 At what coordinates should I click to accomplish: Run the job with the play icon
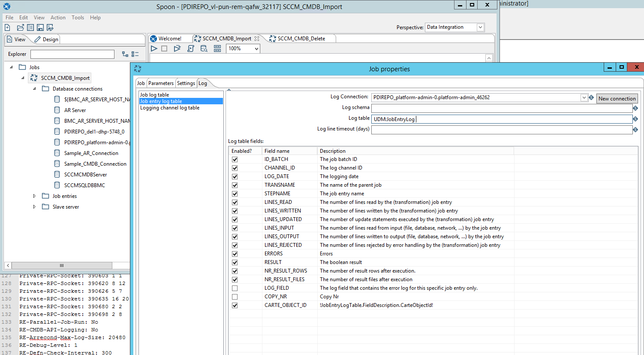pyautogui.click(x=154, y=49)
